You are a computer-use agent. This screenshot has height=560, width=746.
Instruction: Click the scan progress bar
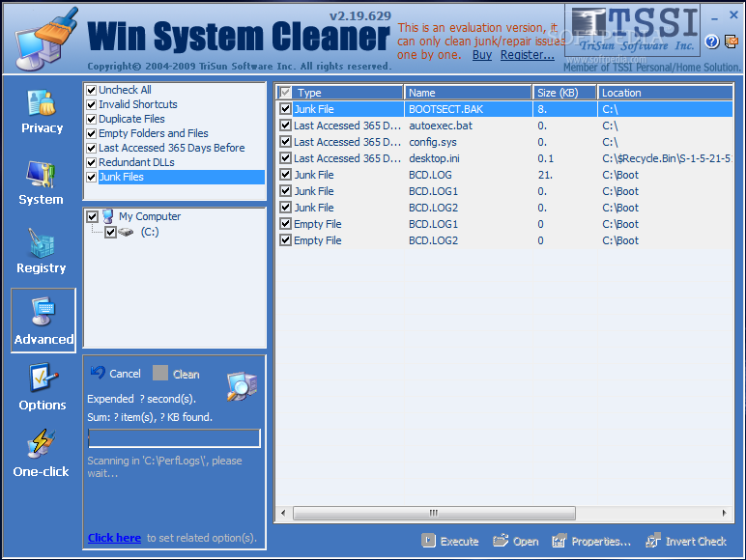tap(174, 438)
